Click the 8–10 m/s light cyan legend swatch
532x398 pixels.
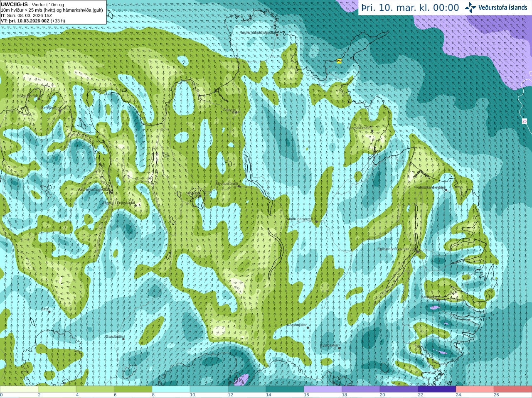click(171, 389)
